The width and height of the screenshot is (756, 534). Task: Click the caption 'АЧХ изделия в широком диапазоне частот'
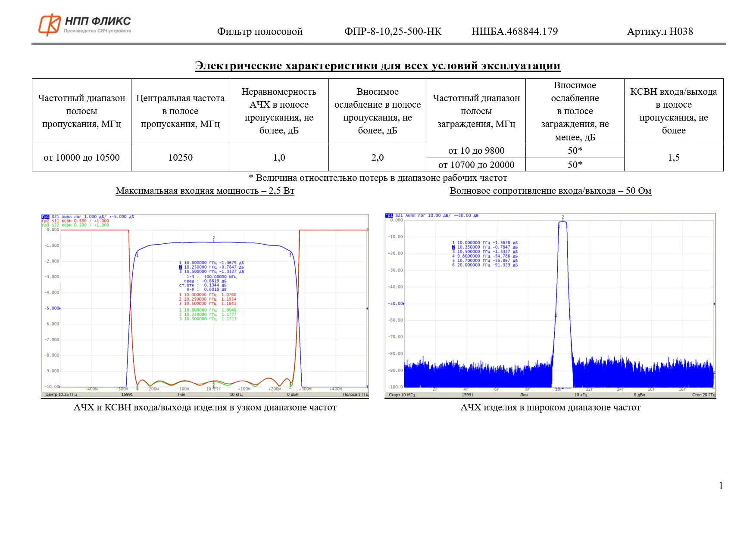tap(550, 407)
